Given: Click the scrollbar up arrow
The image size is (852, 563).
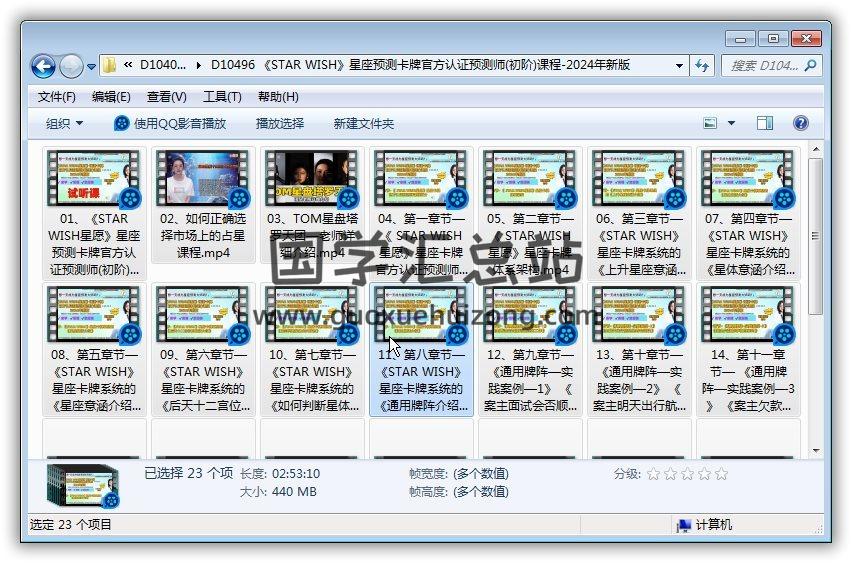Looking at the screenshot, I should 815,148.
